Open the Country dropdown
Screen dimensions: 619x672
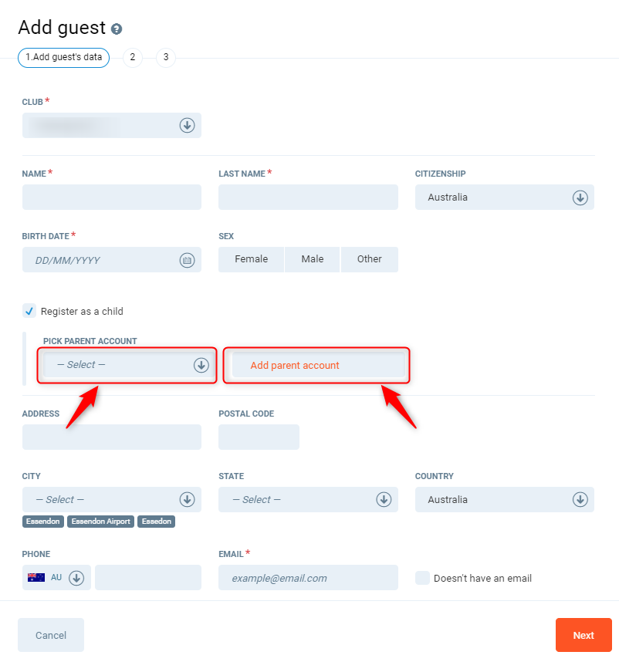click(x=504, y=499)
